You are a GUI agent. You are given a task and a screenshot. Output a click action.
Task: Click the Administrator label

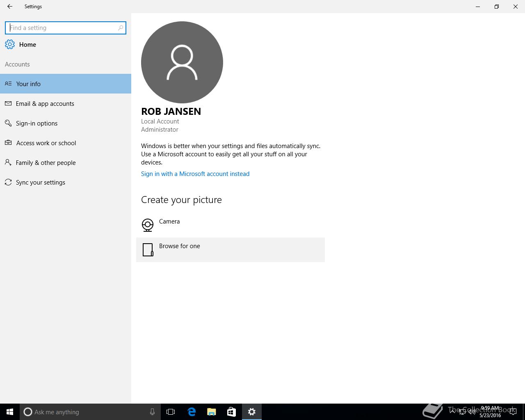coord(160,130)
